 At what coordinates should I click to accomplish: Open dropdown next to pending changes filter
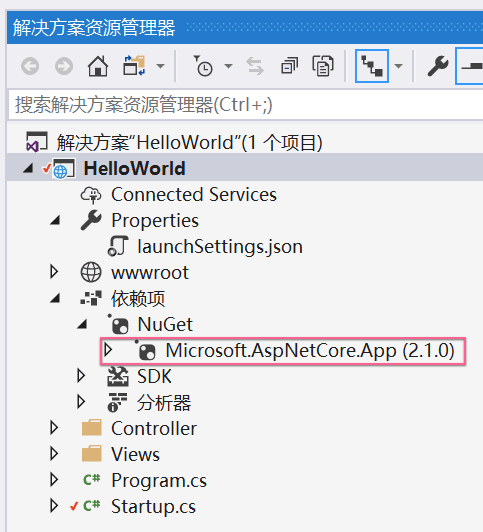(229, 66)
